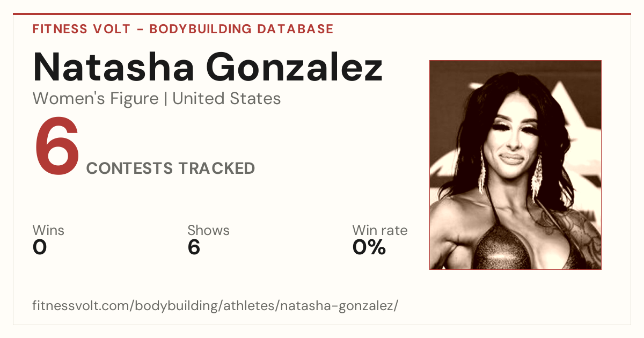Click the CONTESTS TRACKED label

pos(171,168)
